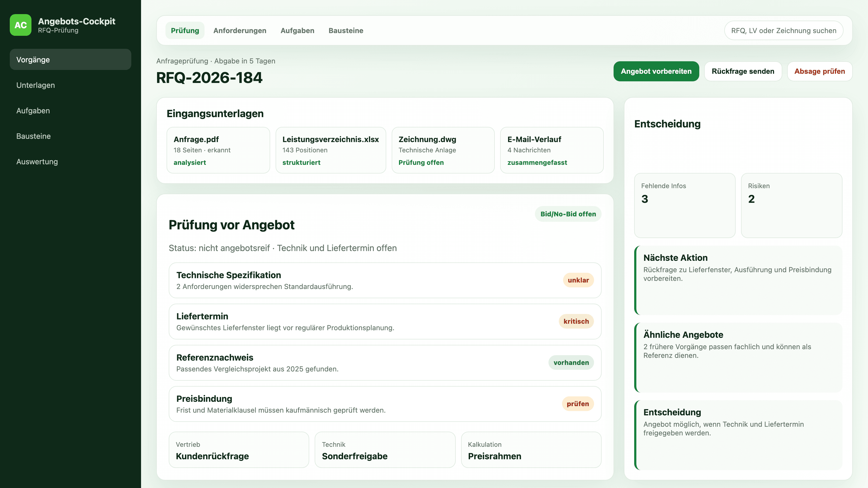Viewport: 868px width, 488px height.
Task: Open the Referenznachweis check row
Action: 385,363
